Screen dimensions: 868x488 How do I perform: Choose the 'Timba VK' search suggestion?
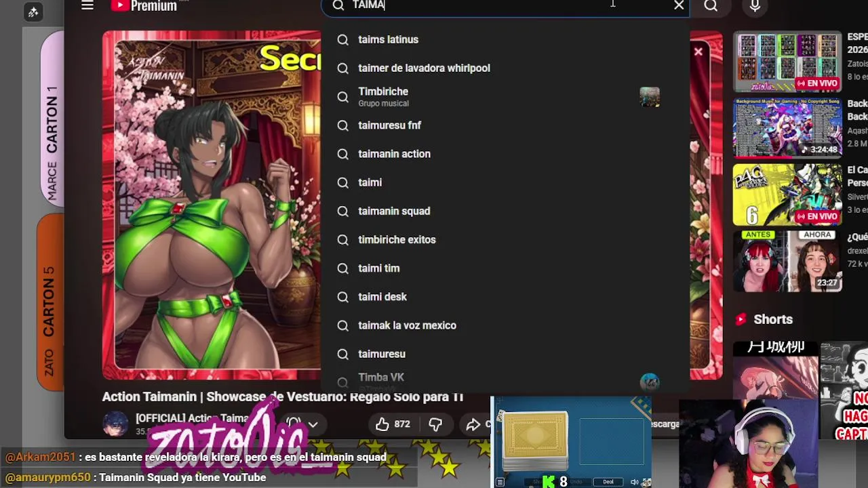pyautogui.click(x=505, y=381)
